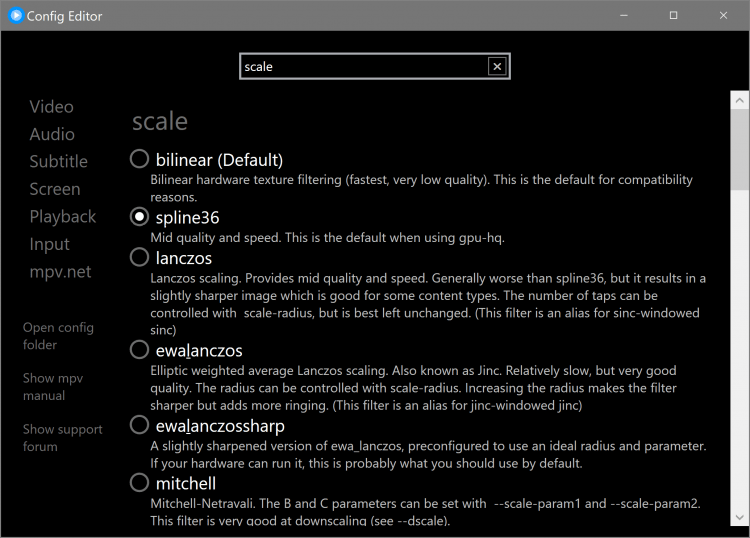Select the mitchell scale filter
Viewport: 750px width, 538px height.
(x=140, y=483)
